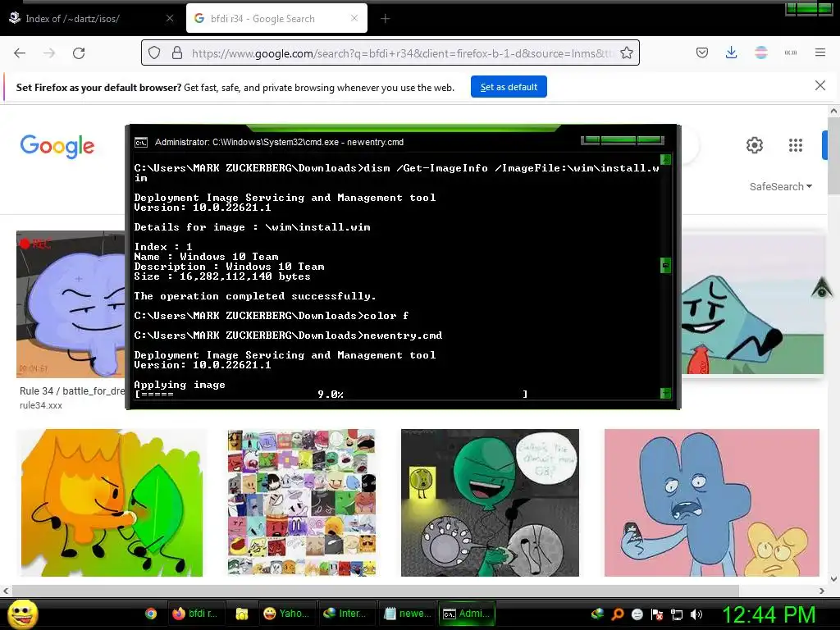Click the horizontal scrollbar right arrow
This screenshot has width=840, height=630.
(x=822, y=591)
